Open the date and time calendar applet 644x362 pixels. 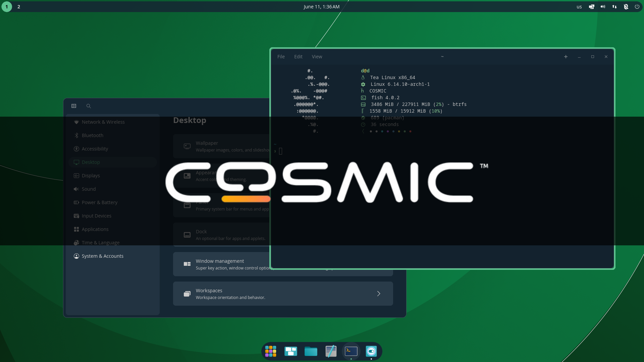321,7
